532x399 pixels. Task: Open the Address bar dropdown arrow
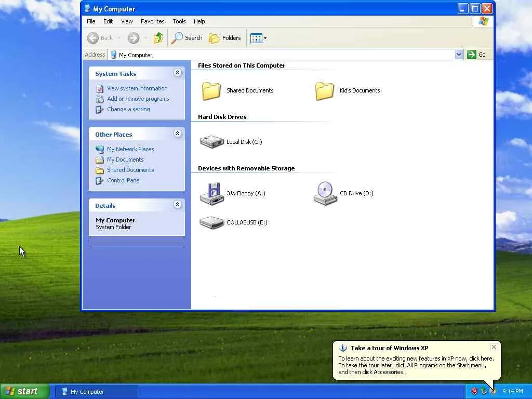[459, 55]
